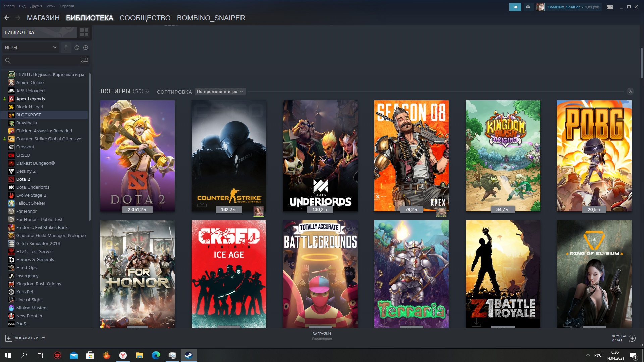Click ДОБАВИТЬ ИГРУ button

tap(25, 338)
